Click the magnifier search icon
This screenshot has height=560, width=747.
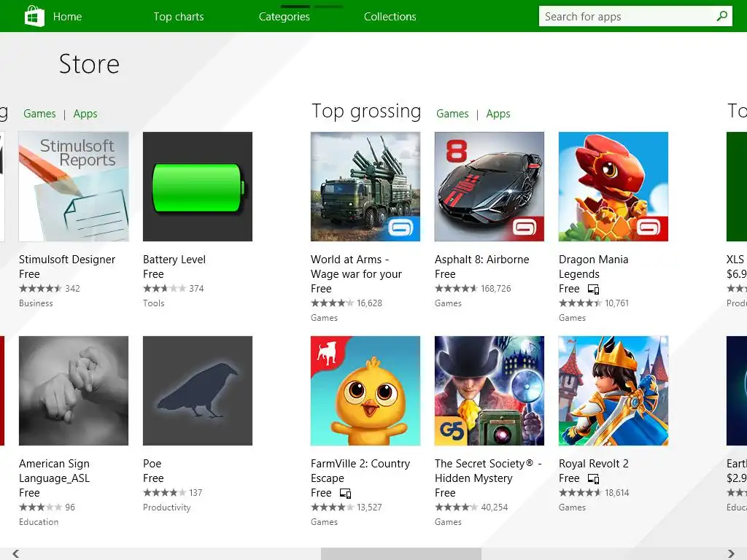click(721, 16)
